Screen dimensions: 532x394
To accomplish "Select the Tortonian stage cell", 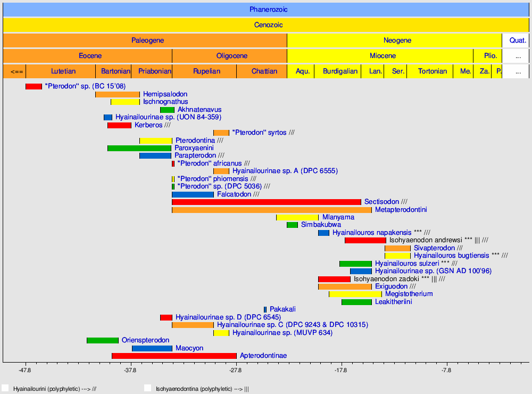I will (433, 71).
